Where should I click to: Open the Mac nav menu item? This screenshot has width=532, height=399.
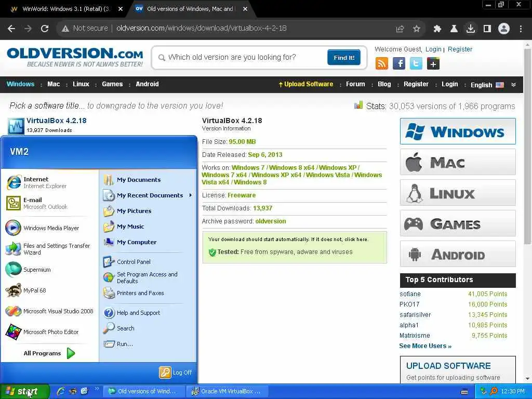[x=54, y=84]
